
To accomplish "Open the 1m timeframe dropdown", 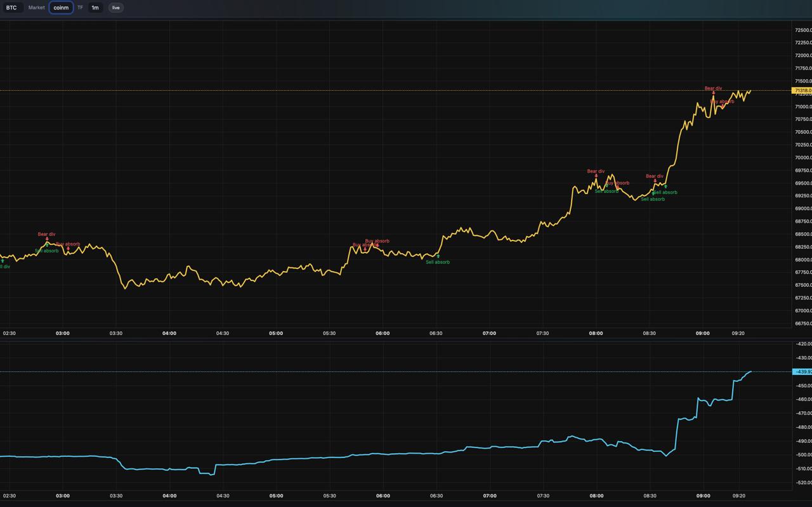I will pyautogui.click(x=95, y=8).
